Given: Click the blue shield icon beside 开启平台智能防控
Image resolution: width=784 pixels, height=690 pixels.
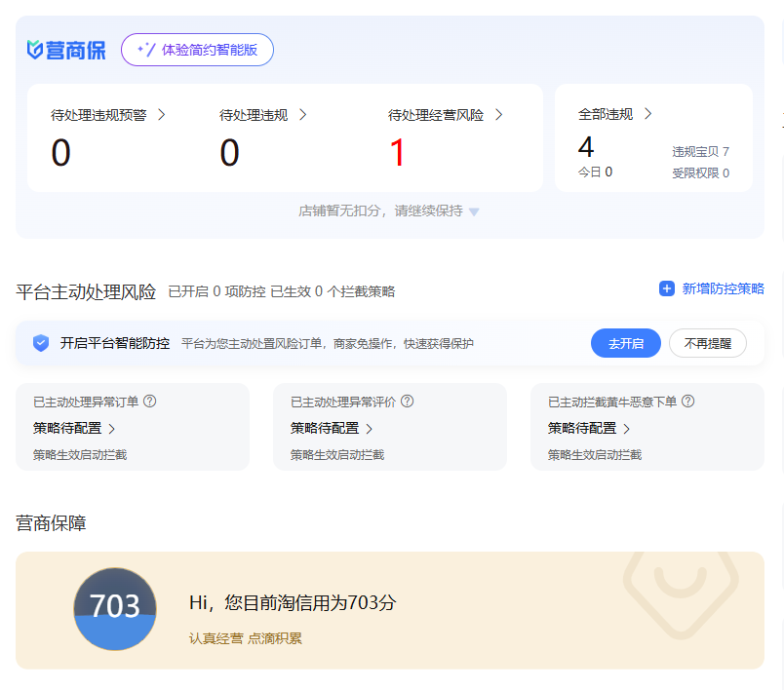Looking at the screenshot, I should click(41, 343).
